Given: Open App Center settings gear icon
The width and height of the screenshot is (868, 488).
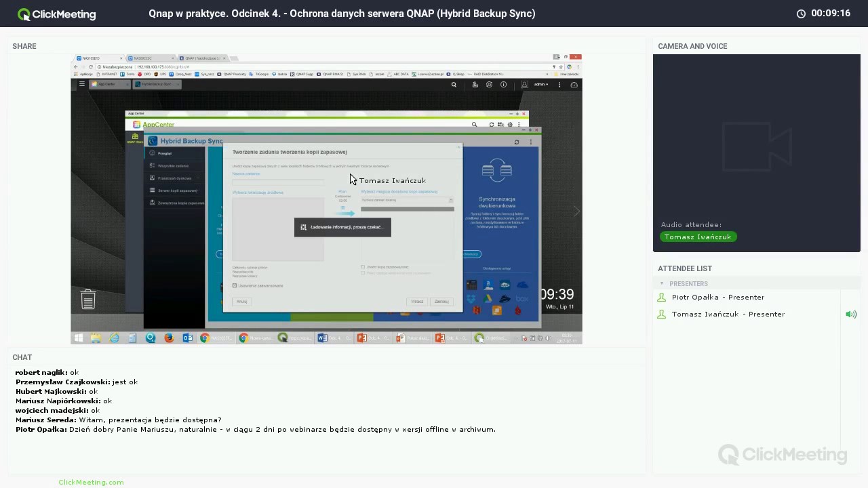Looking at the screenshot, I should click(509, 125).
